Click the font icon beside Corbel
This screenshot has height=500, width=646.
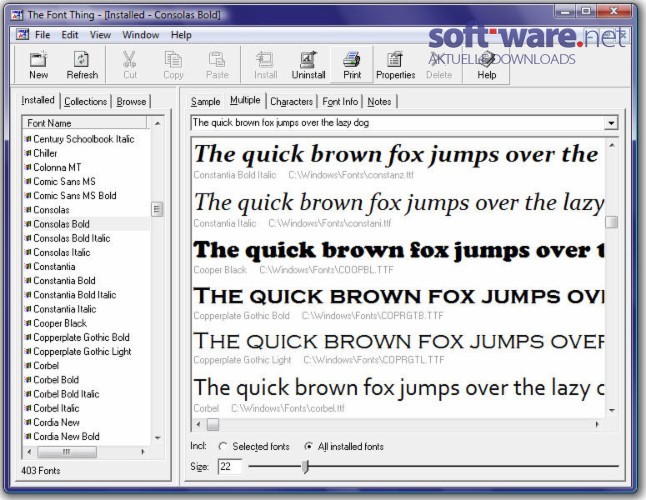[x=28, y=365]
